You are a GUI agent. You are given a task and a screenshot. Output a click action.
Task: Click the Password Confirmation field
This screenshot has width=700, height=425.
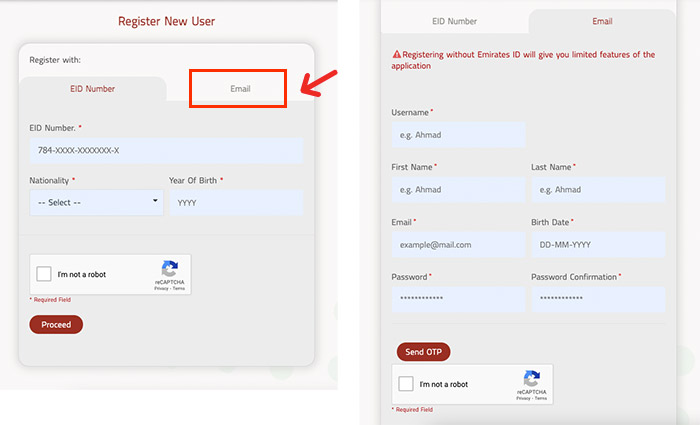point(598,299)
